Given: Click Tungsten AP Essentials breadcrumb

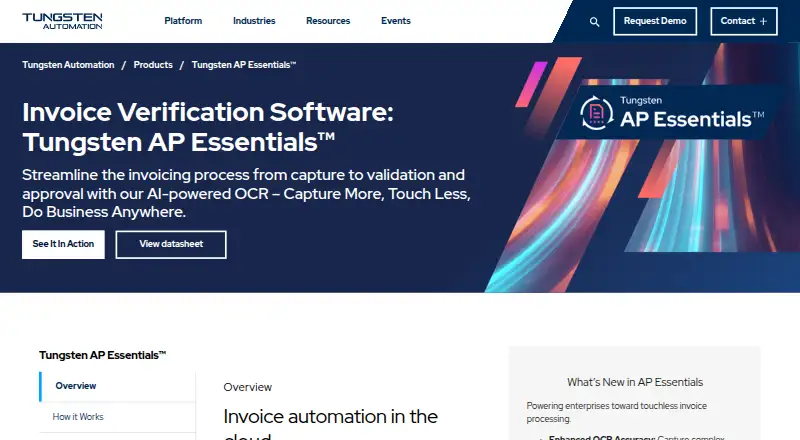Looking at the screenshot, I should (244, 65).
